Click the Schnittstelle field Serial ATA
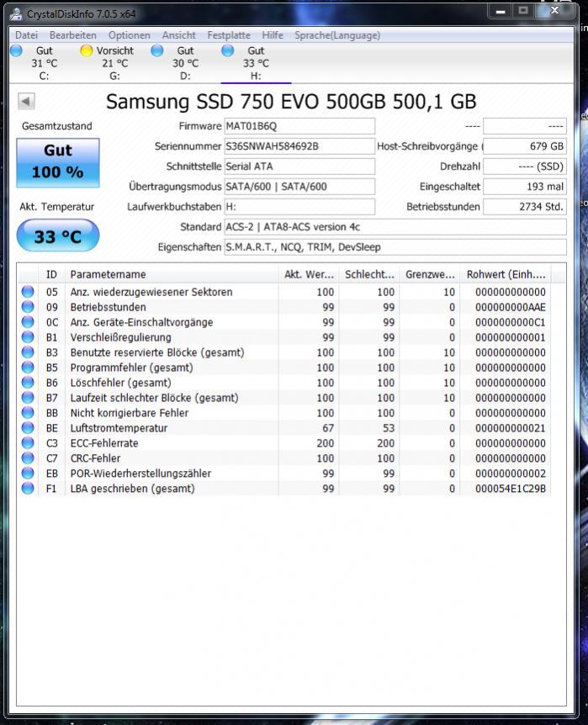This screenshot has width=588, height=725. point(299,167)
